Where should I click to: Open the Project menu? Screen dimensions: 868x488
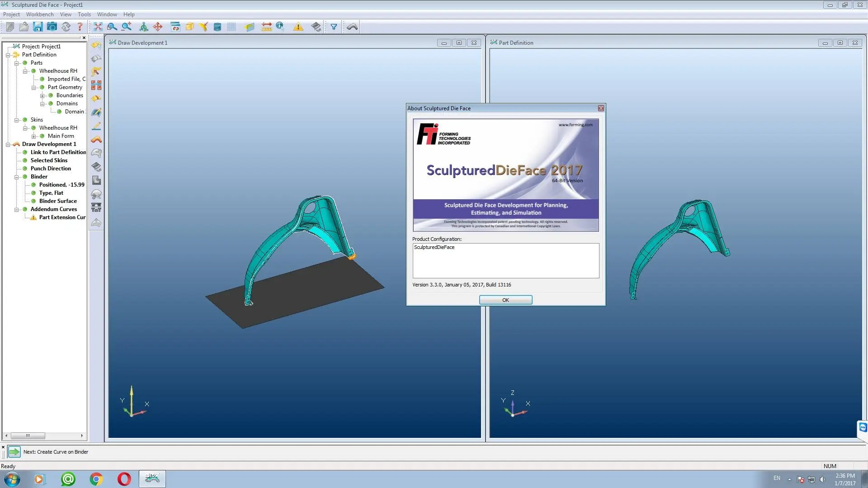pos(11,14)
